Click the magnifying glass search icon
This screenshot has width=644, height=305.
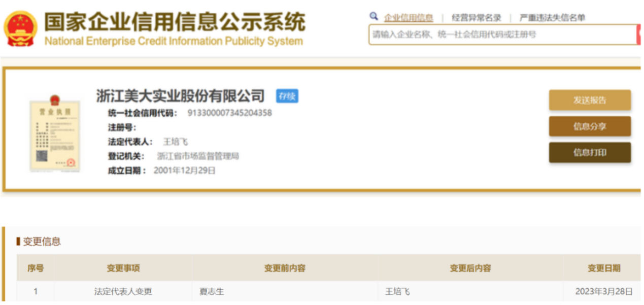374,17
